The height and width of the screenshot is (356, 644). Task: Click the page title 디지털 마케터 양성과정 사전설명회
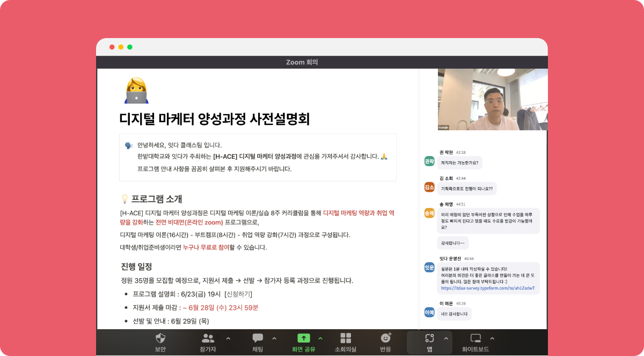(x=215, y=118)
